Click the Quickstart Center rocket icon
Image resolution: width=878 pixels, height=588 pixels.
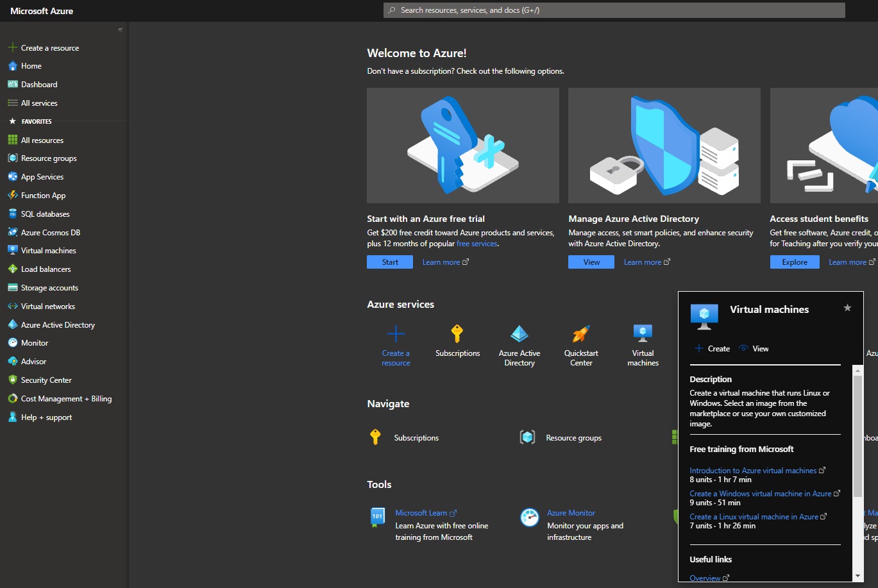coord(581,333)
